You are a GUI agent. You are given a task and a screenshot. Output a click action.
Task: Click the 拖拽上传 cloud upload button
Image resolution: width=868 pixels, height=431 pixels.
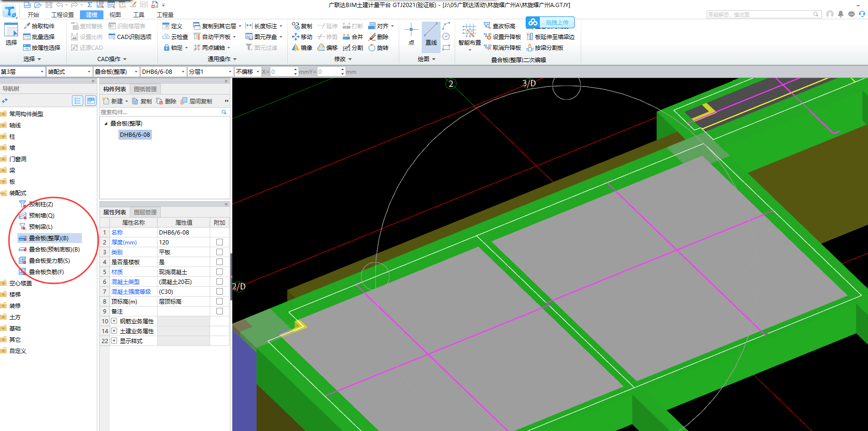point(550,22)
